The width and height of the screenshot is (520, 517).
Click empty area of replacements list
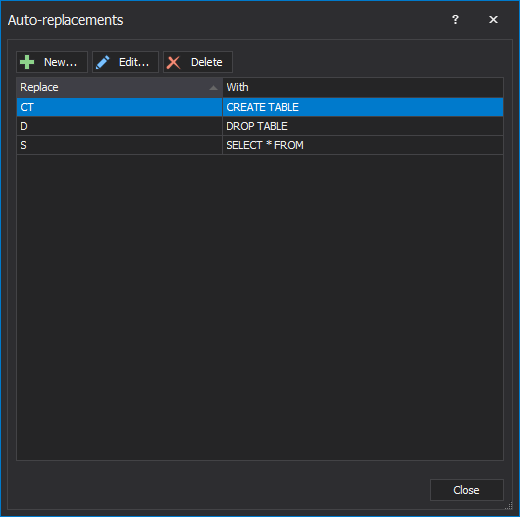260,307
